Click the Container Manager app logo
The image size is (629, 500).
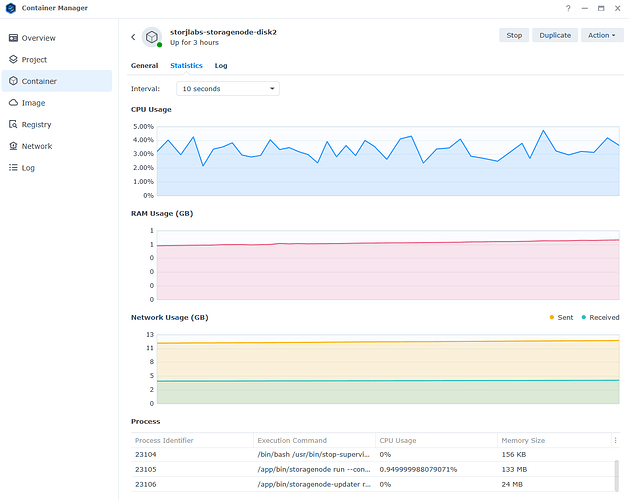tap(10, 8)
